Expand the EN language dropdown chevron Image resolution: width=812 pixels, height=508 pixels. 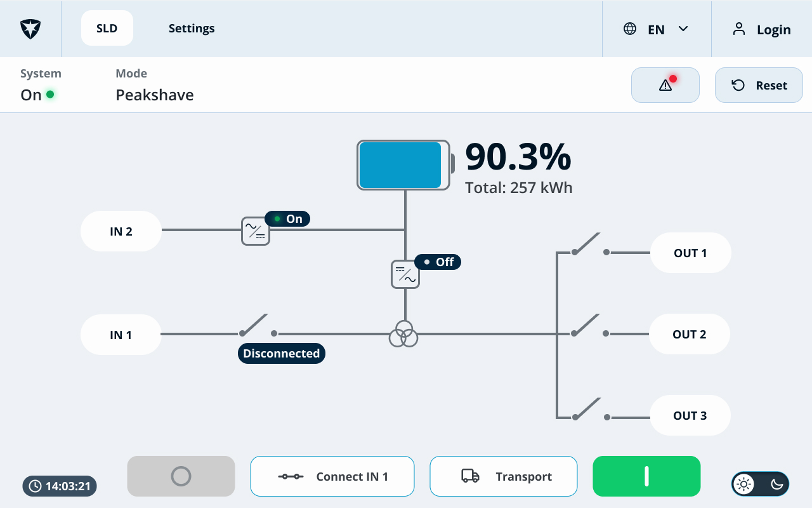point(683,29)
